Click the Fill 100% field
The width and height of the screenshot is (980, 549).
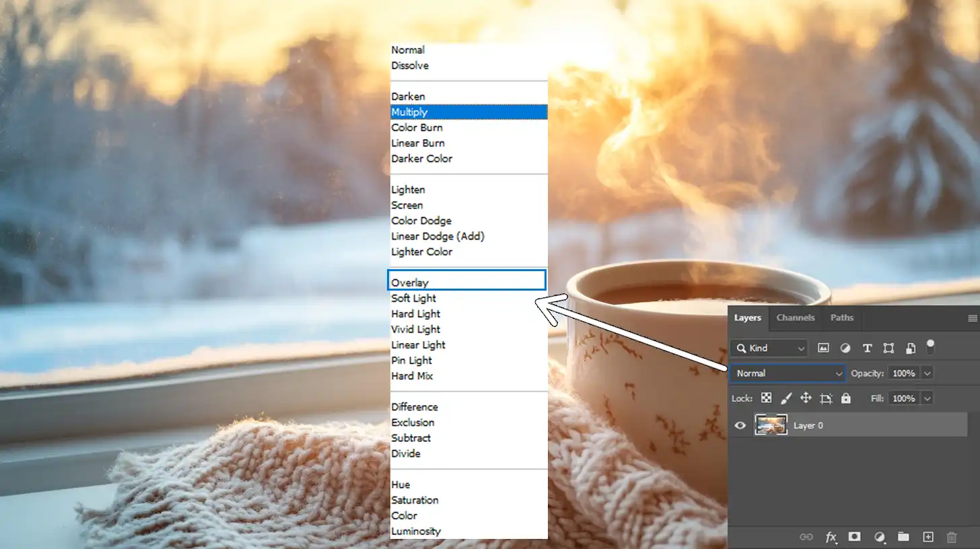click(x=904, y=398)
